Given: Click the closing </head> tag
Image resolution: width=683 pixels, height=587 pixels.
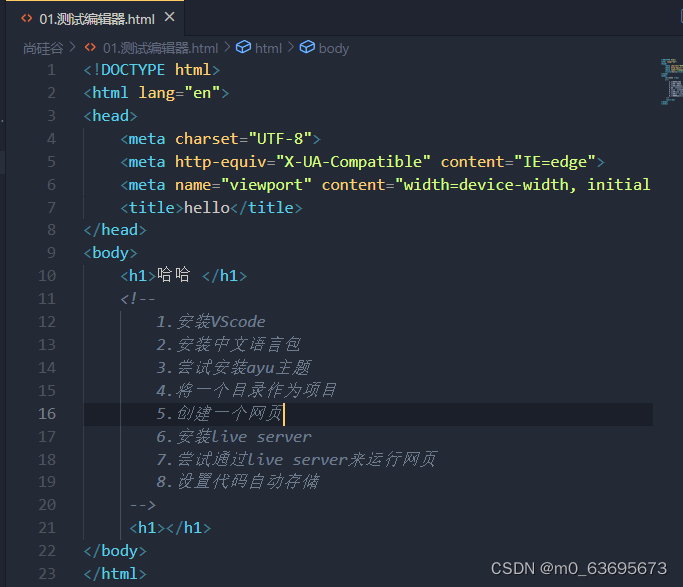Looking at the screenshot, I should tap(115, 230).
